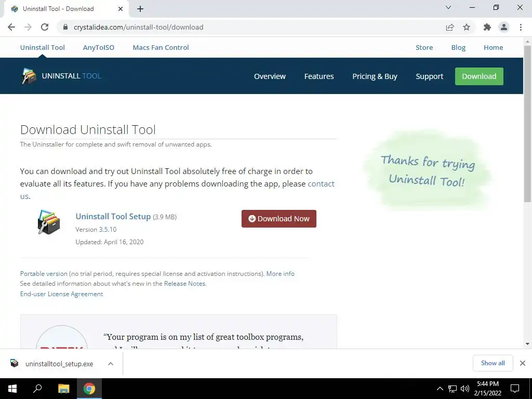Open the Uninstall Tool Setup link
Screen dimensions: 532x399
[x=113, y=217]
